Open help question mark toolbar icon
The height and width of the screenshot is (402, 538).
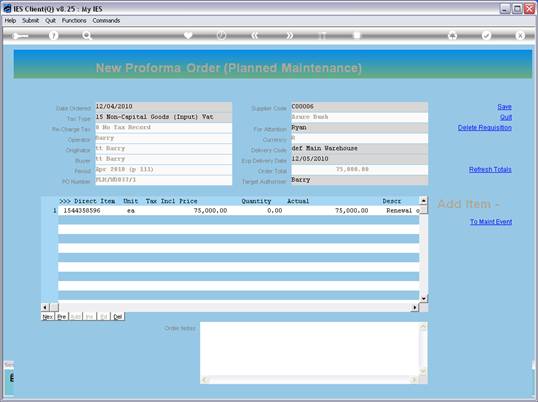click(54, 36)
